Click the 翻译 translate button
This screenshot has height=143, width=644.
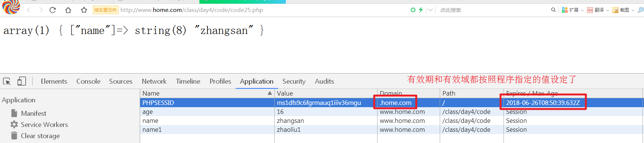[596, 10]
